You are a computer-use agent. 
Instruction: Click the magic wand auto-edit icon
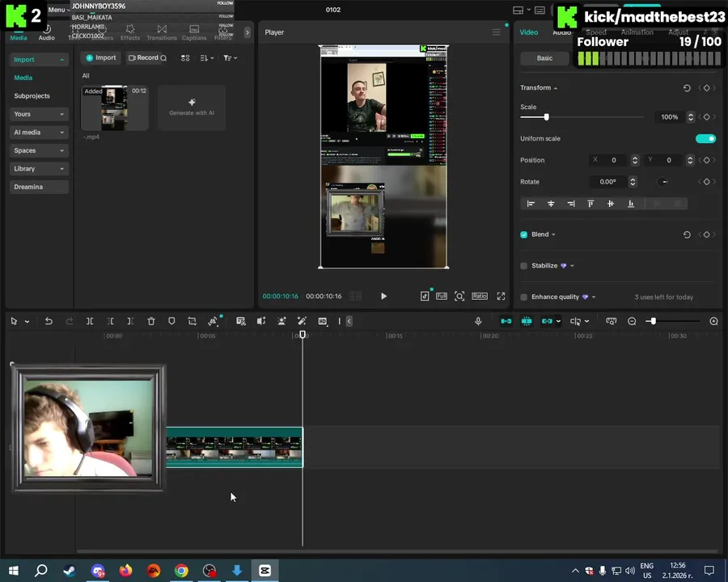pos(302,321)
